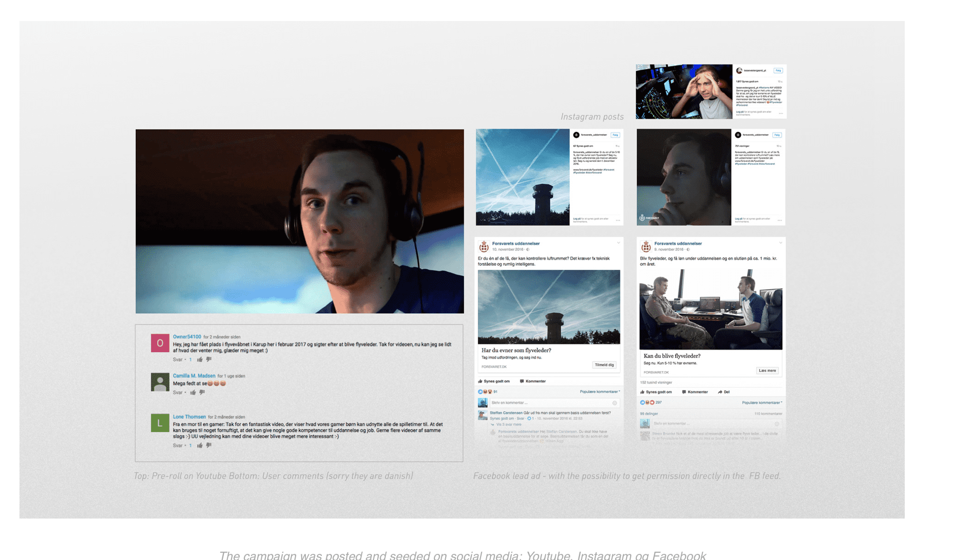Click reaction emojis next to 91 count
The image size is (957, 560).
485,392
